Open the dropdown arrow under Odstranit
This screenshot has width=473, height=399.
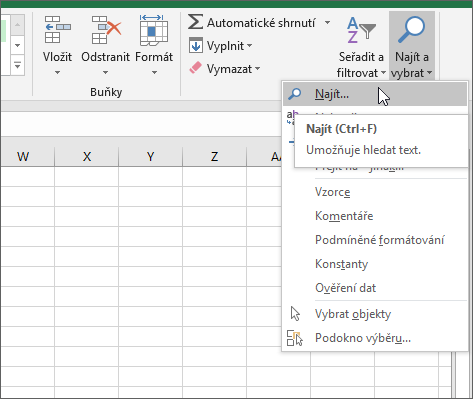click(105, 72)
